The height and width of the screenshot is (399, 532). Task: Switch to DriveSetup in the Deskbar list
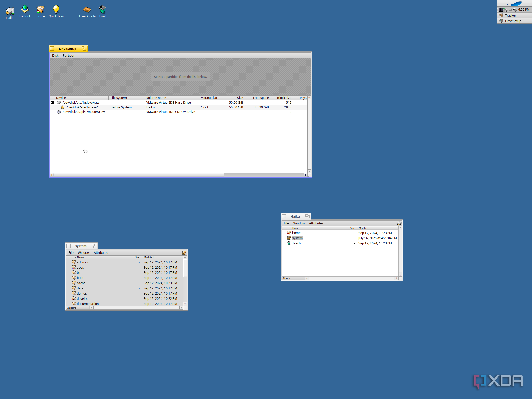[x=513, y=21]
